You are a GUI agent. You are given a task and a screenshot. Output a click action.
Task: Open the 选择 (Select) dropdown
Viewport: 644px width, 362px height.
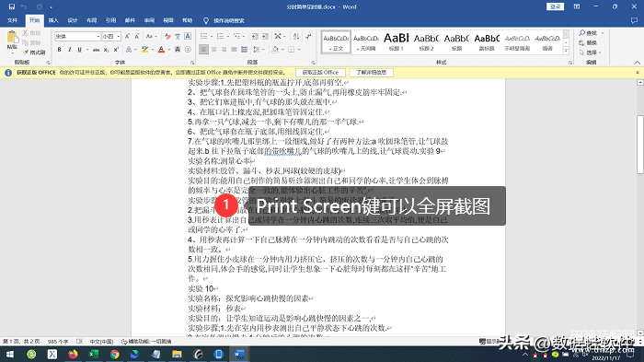pyautogui.click(x=590, y=53)
